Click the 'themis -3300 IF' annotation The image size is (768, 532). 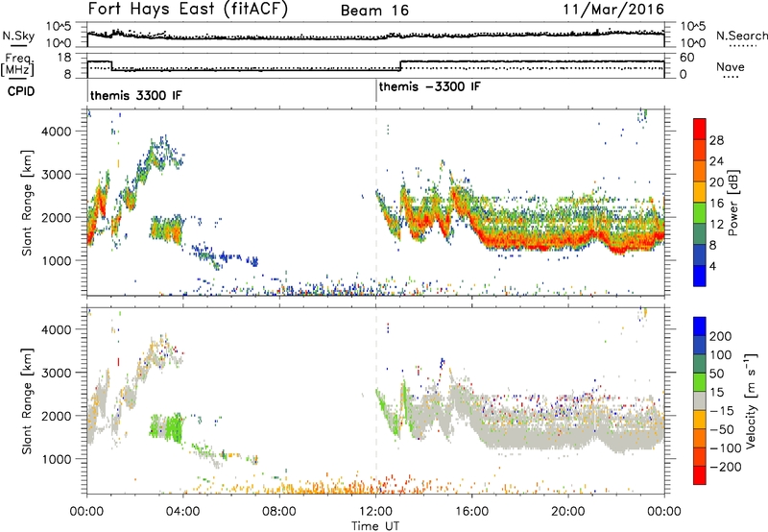[429, 86]
